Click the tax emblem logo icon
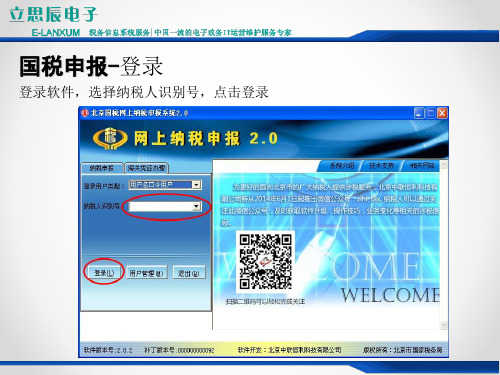The image size is (500, 375). coord(110,138)
